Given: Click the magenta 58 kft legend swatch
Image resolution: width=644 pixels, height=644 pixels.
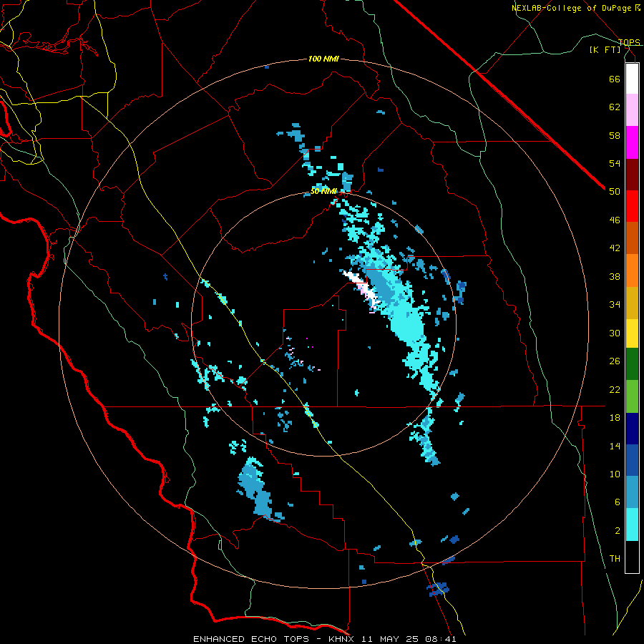Looking at the screenshot, I should pyautogui.click(x=632, y=142).
